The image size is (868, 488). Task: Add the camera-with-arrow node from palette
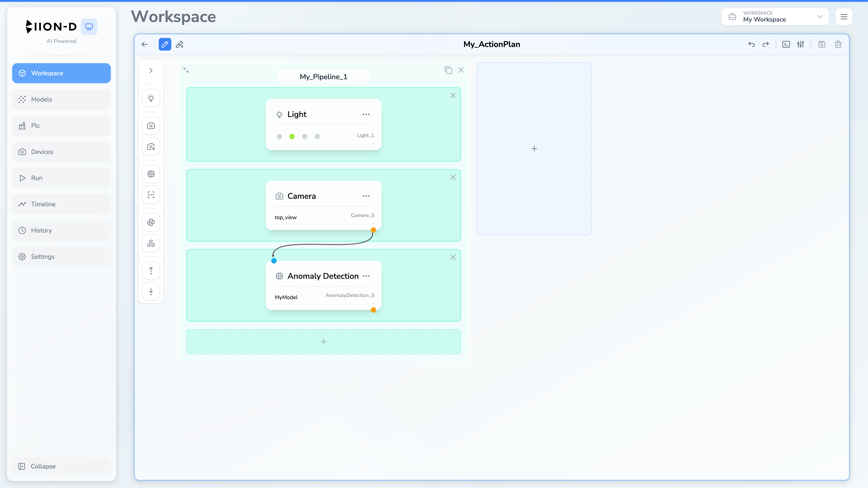click(151, 147)
